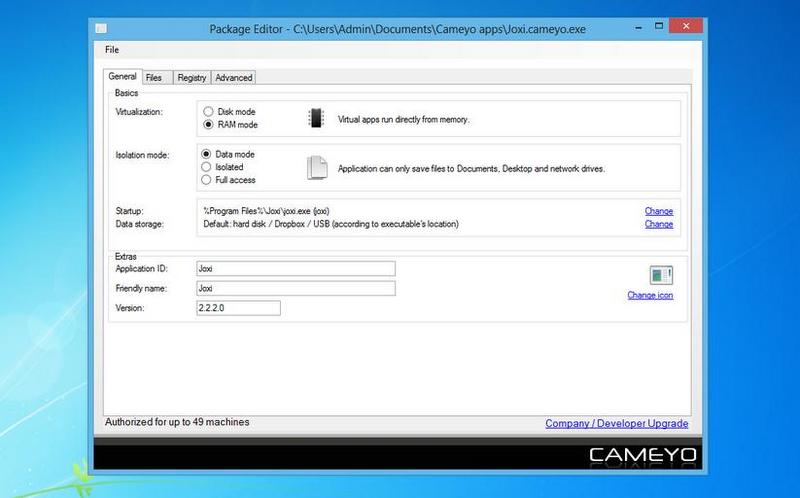Click the Package Editor title bar window icon
This screenshot has width=800, height=498.
pyautogui.click(x=101, y=29)
